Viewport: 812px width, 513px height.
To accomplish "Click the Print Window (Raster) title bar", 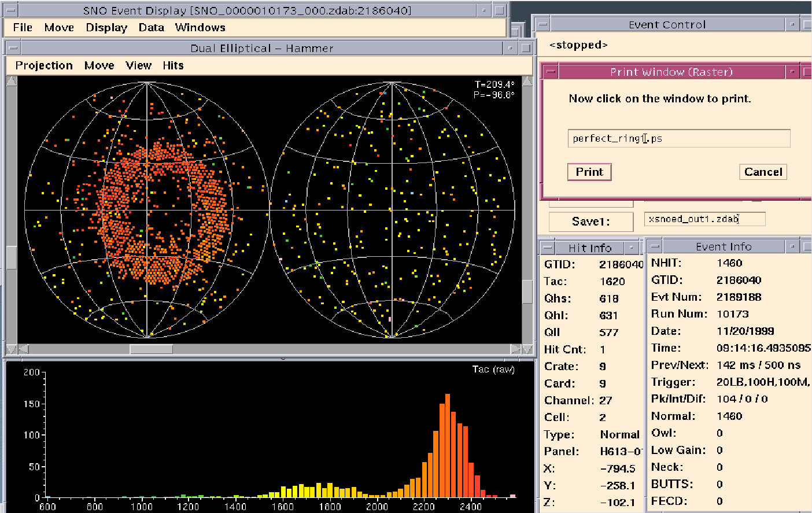I will pos(671,72).
